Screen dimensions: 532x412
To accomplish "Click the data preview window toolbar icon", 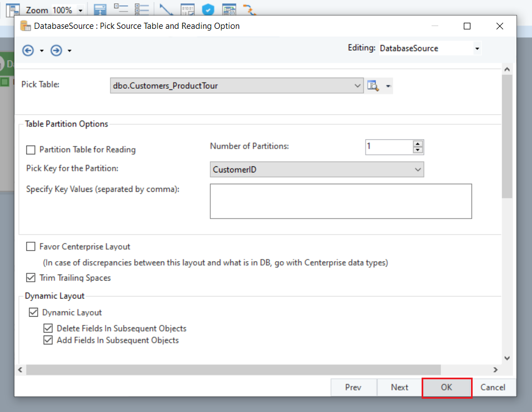I will point(229,9).
